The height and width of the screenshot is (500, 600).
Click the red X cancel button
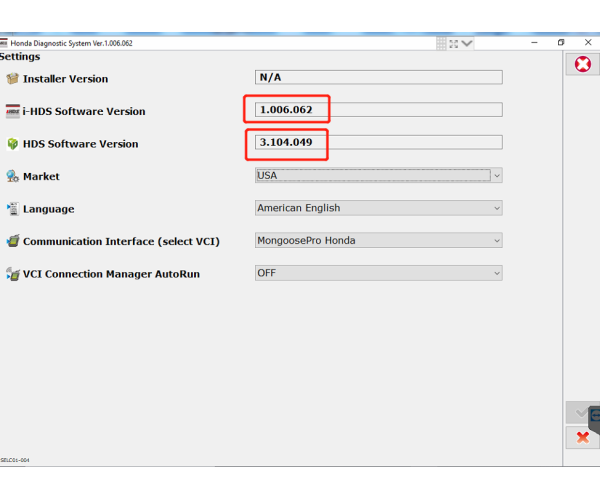pyautogui.click(x=583, y=437)
